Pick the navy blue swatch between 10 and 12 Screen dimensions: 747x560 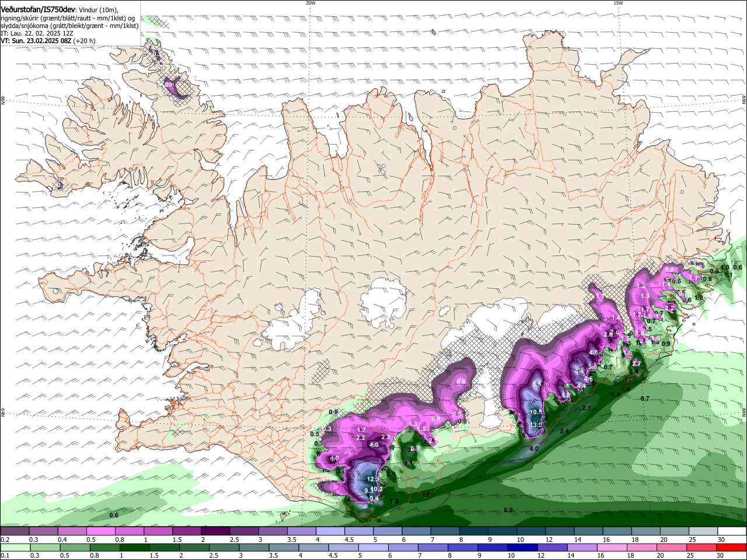coord(521,548)
